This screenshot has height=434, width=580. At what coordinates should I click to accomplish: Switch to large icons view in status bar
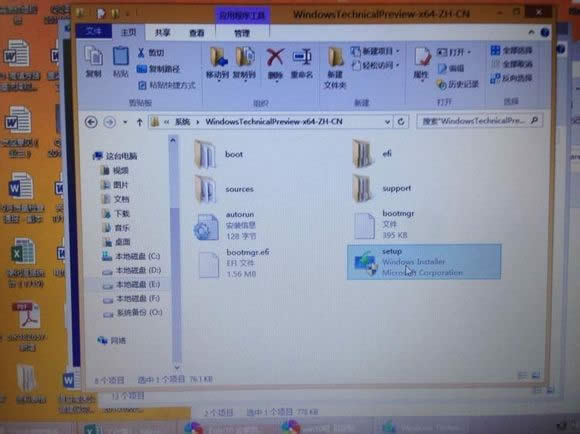click(536, 376)
